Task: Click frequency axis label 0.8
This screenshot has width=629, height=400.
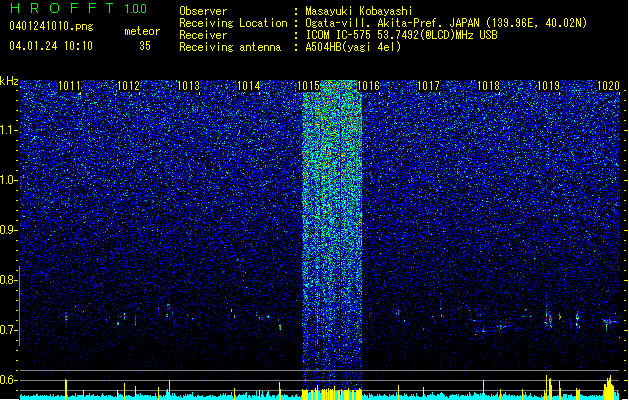Action: 7,280
